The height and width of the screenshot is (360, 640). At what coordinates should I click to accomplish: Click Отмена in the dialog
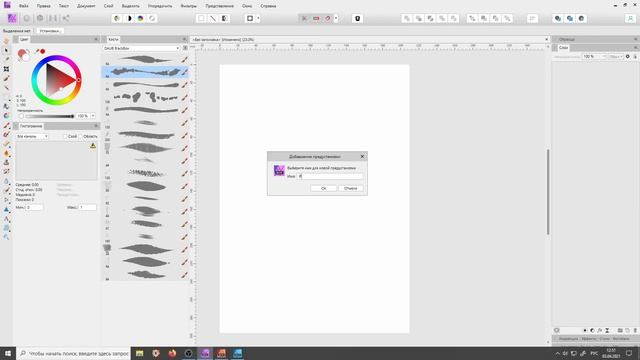[x=351, y=188]
